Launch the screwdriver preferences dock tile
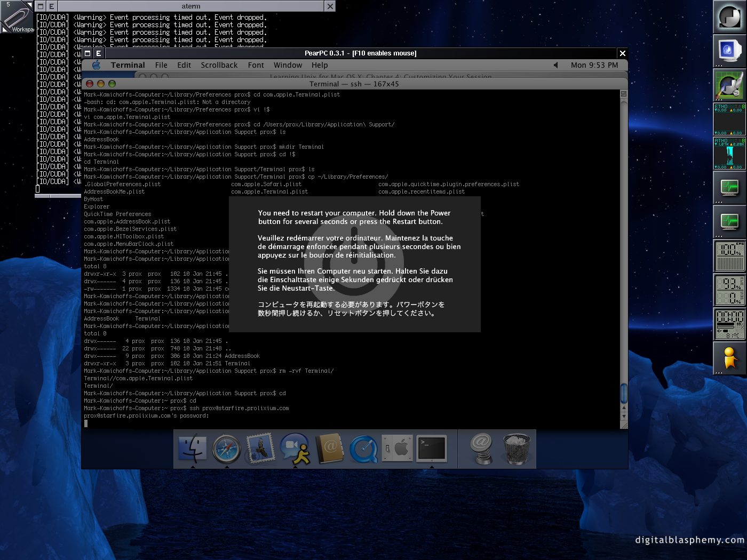747x560 pixels. point(729,85)
